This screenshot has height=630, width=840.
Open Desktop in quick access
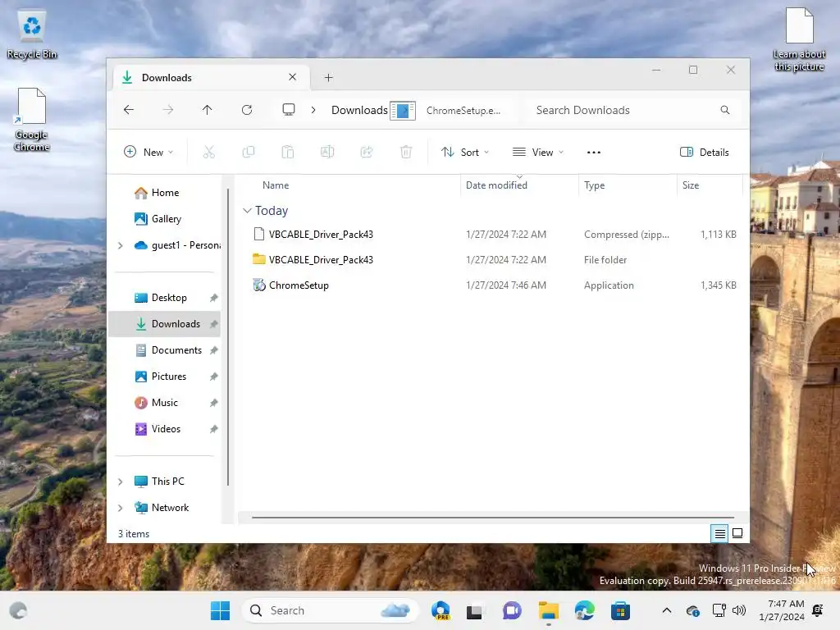point(169,298)
